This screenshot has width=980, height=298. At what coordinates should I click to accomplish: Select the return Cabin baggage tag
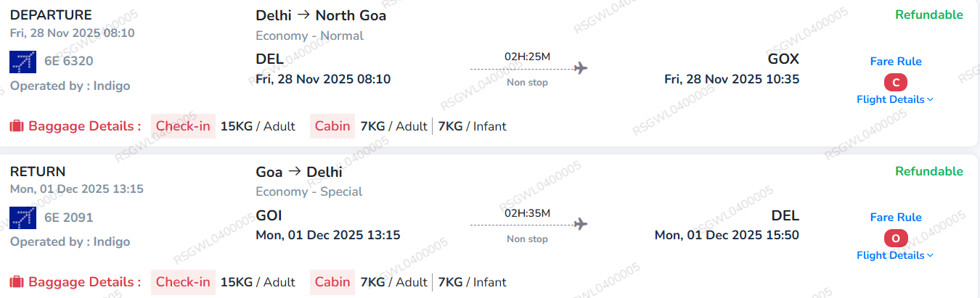coord(332,282)
